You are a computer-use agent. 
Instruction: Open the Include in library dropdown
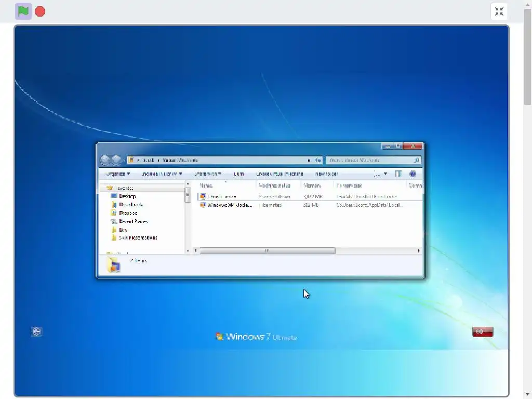tap(162, 174)
